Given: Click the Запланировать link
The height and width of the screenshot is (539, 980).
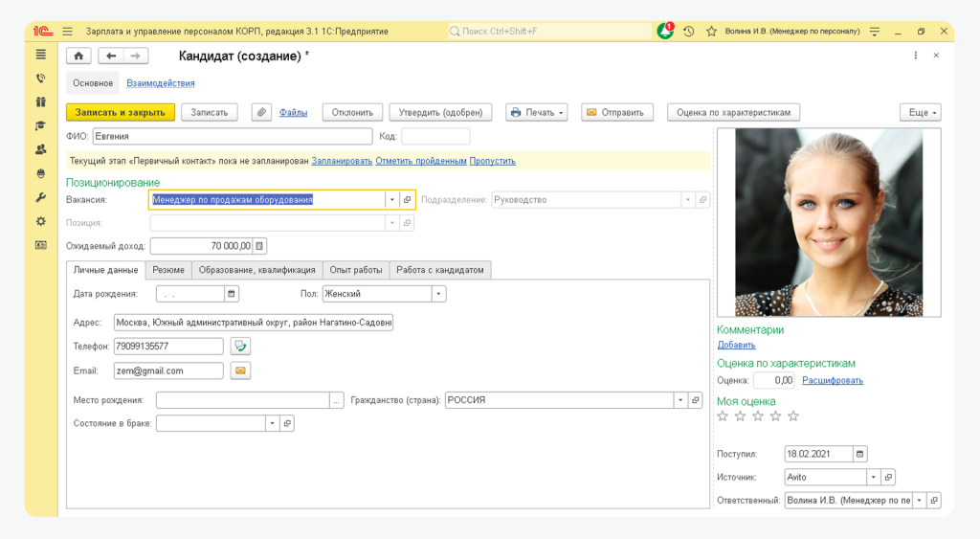Looking at the screenshot, I should [x=342, y=161].
